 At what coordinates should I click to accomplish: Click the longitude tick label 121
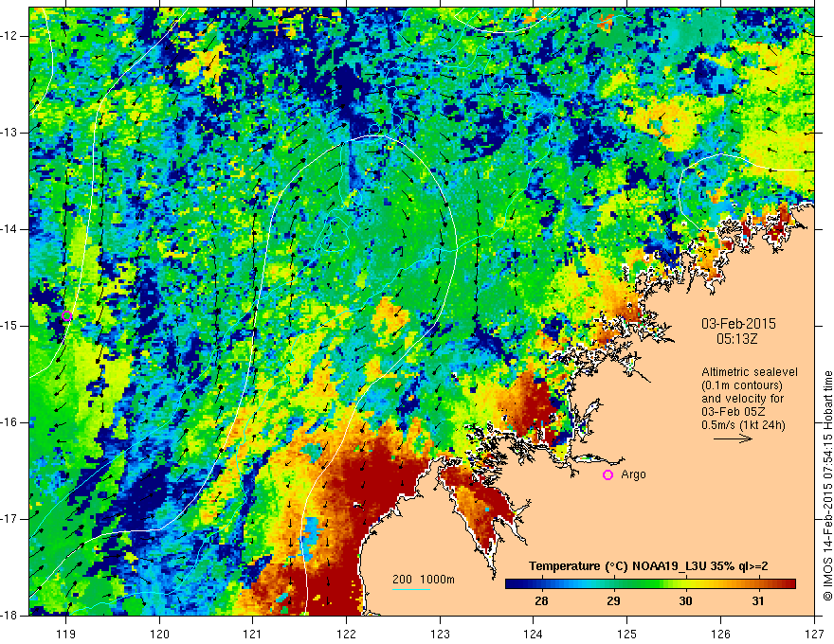(253, 634)
